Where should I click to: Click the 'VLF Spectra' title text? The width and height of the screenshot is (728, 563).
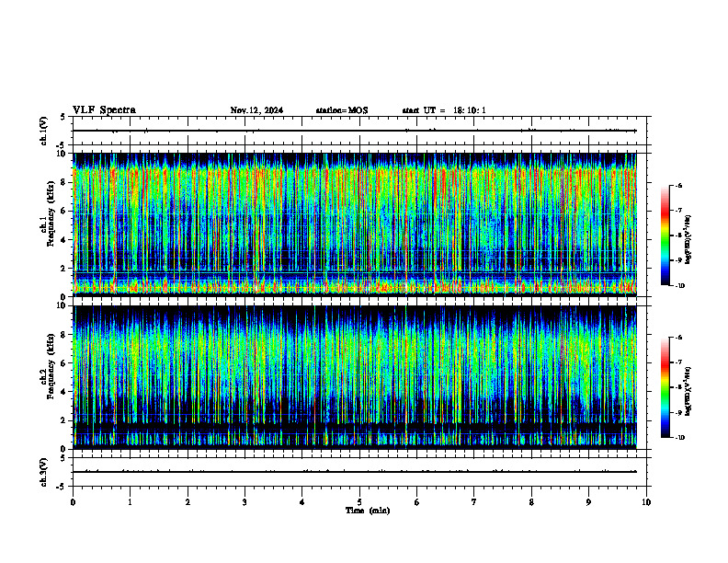[x=104, y=110]
